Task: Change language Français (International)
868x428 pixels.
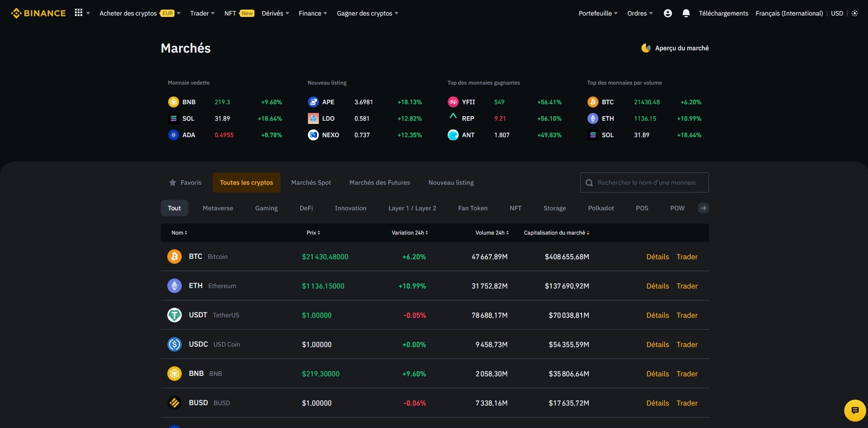Action: [789, 13]
